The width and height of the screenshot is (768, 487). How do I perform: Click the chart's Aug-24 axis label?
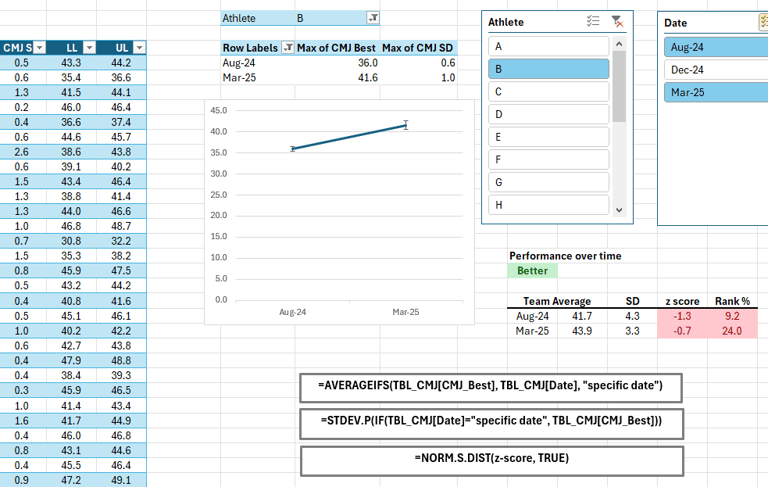[292, 312]
